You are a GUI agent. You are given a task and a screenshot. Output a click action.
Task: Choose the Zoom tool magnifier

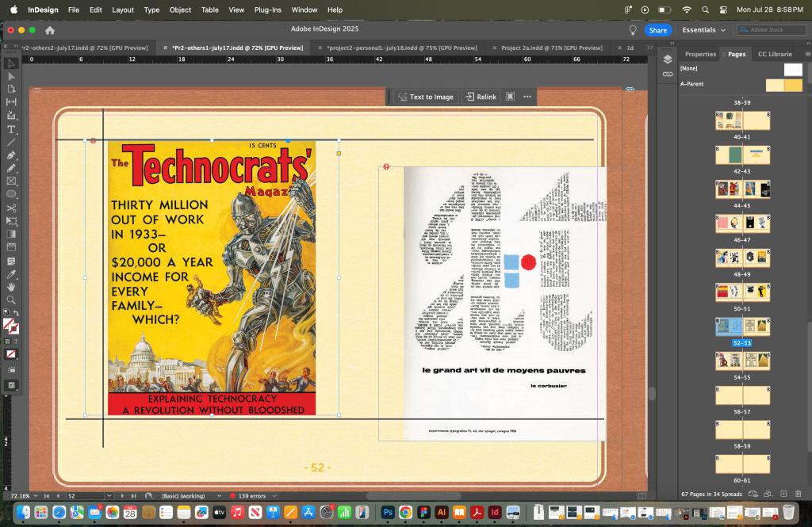pyautogui.click(x=11, y=300)
